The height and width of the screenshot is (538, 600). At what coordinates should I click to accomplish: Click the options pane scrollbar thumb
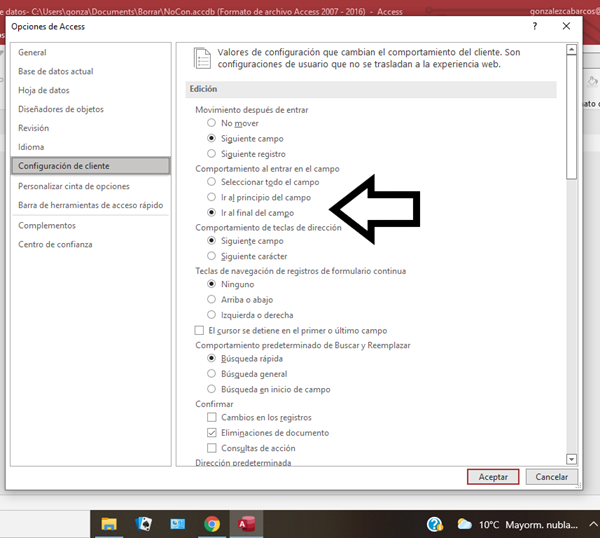[x=571, y=117]
